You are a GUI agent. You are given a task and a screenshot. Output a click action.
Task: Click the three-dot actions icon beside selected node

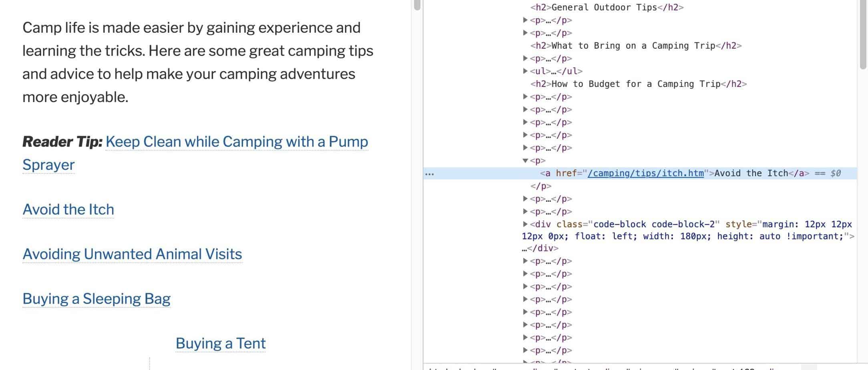429,174
